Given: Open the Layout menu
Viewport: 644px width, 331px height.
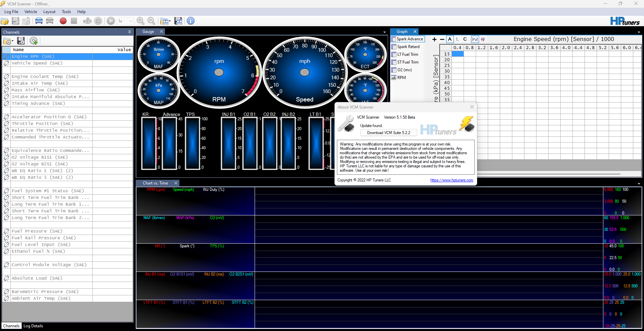Looking at the screenshot, I should click(x=49, y=12).
